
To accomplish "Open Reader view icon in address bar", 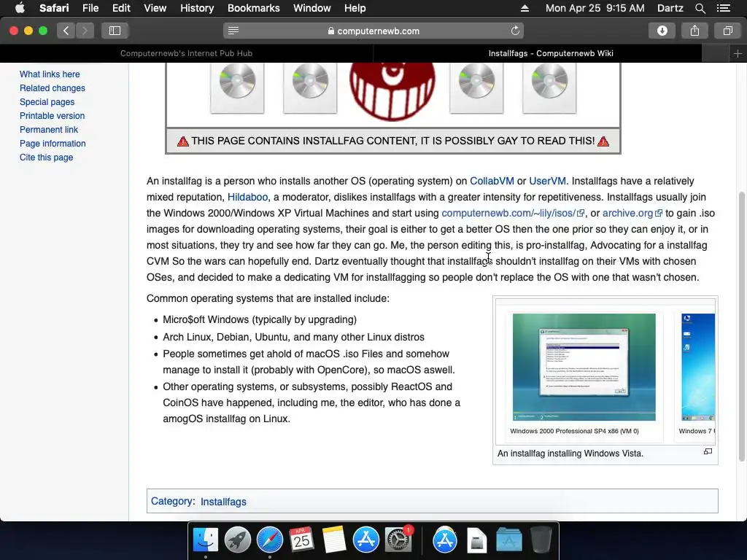I will point(233,31).
